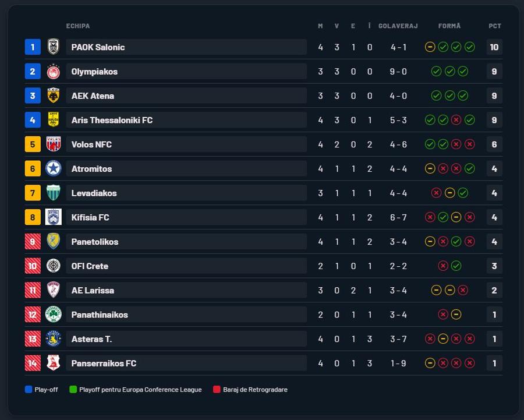This screenshot has width=524, height=420.
Task: Click the blue Play-off legend swatch
Action: point(29,389)
